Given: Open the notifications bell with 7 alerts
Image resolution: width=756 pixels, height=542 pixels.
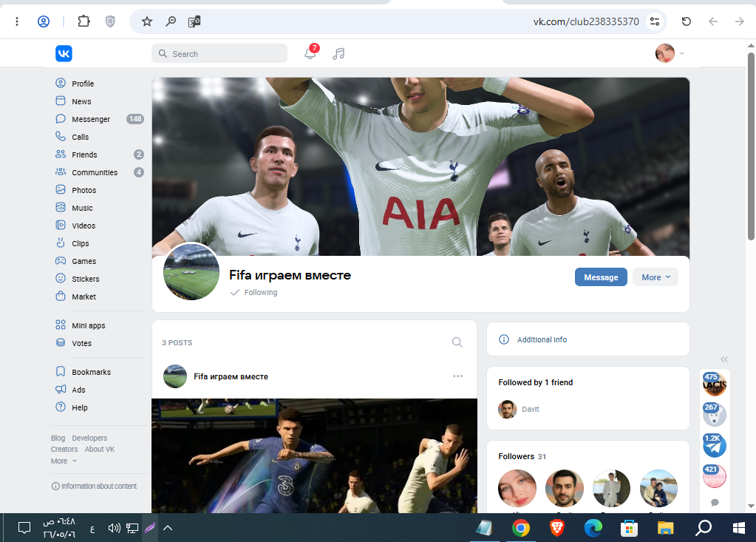Looking at the screenshot, I should click(x=311, y=52).
